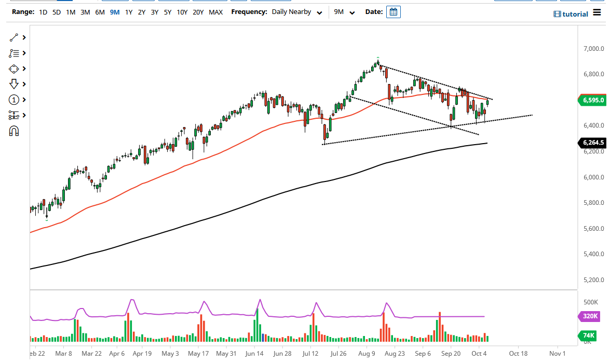The height and width of the screenshot is (364, 610).
Task: Select the measurement tool icon
Action: tap(13, 116)
